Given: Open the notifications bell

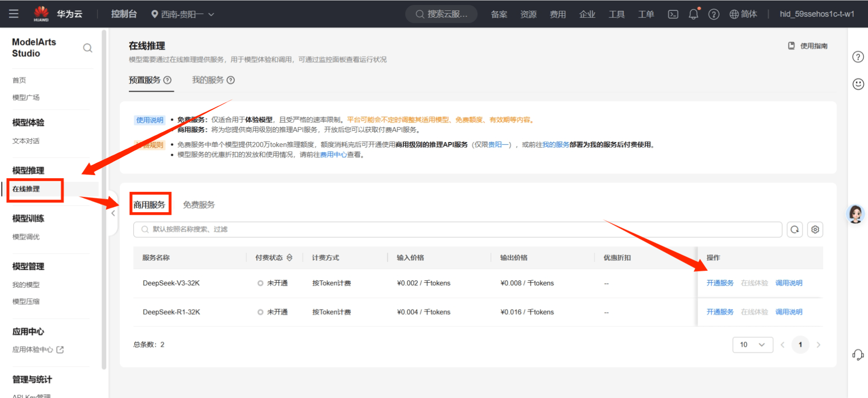Looking at the screenshot, I should [x=693, y=14].
